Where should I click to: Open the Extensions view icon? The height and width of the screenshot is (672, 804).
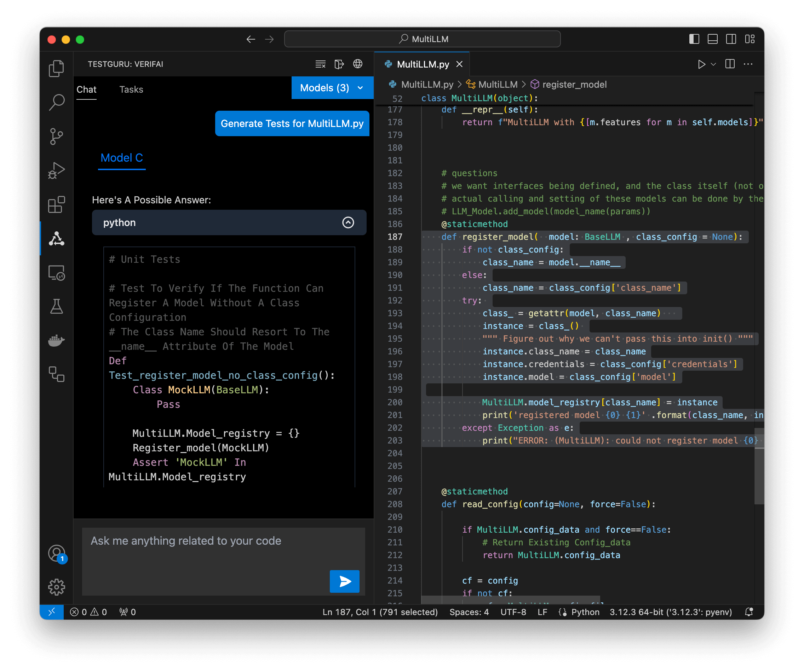coord(56,204)
